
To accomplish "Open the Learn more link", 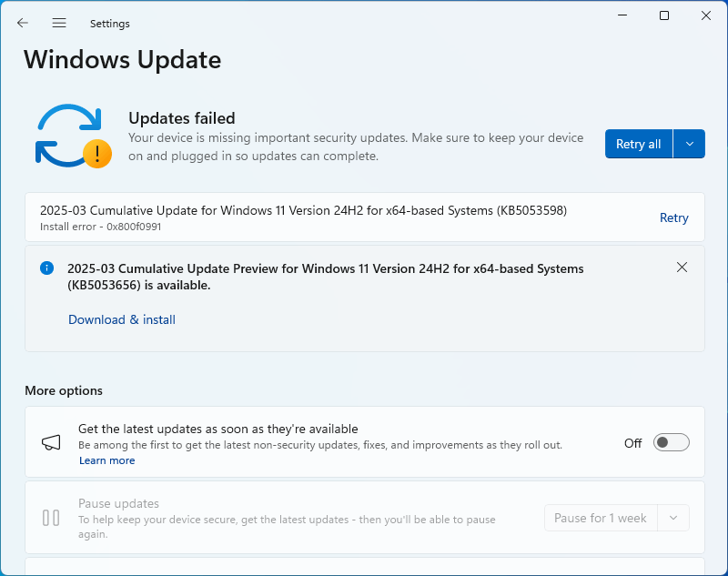I will [x=106, y=460].
